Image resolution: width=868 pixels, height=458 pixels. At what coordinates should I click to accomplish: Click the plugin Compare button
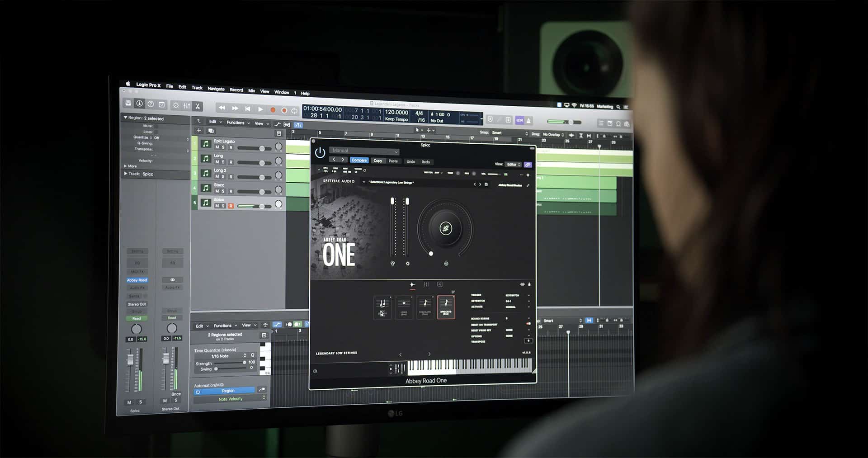[x=359, y=160]
